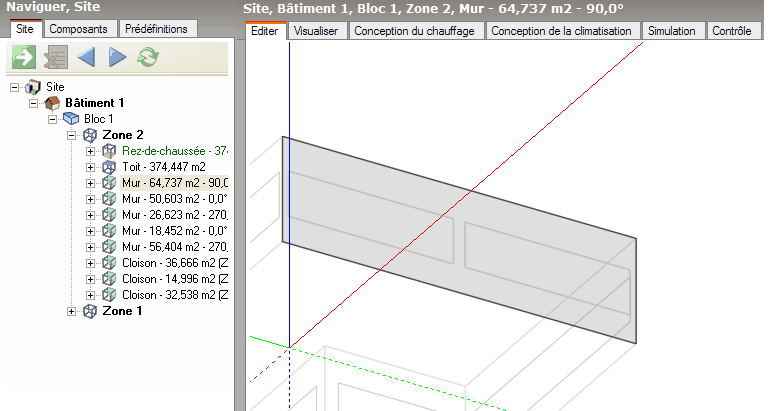This screenshot has height=411, width=770.
Task: Expand the Toit - 374,447 m2 node
Action: 90,167
